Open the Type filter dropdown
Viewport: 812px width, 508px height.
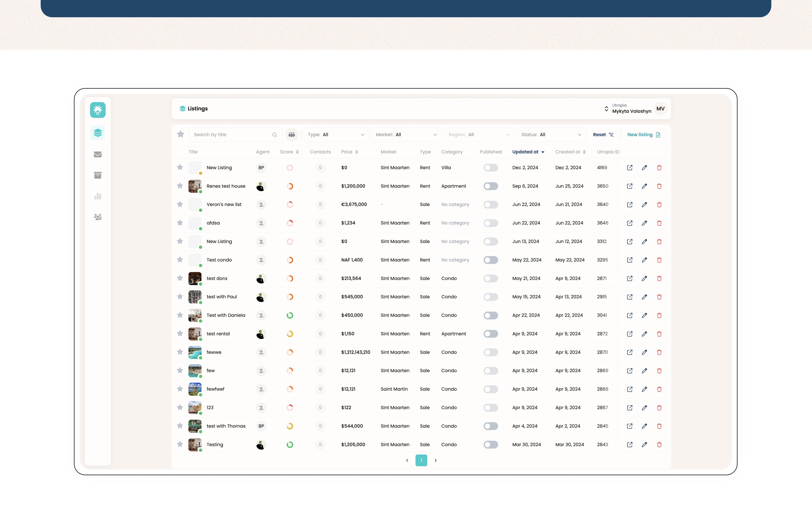(336, 134)
